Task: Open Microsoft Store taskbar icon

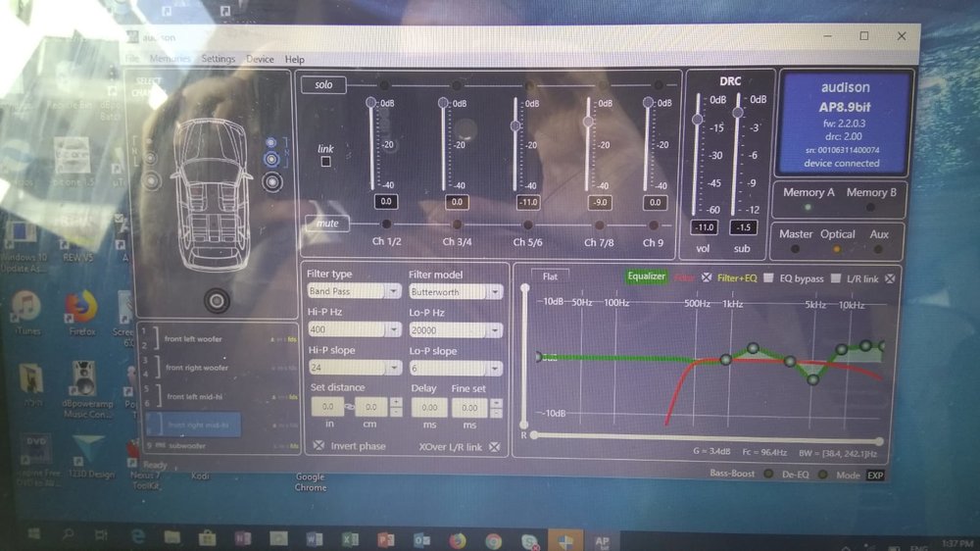Action: click(208, 538)
